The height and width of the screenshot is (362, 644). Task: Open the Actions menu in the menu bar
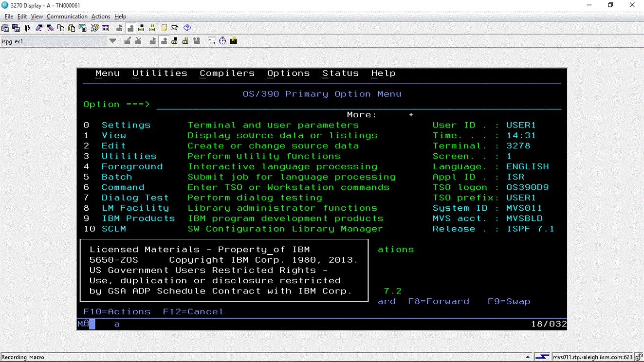click(x=101, y=17)
